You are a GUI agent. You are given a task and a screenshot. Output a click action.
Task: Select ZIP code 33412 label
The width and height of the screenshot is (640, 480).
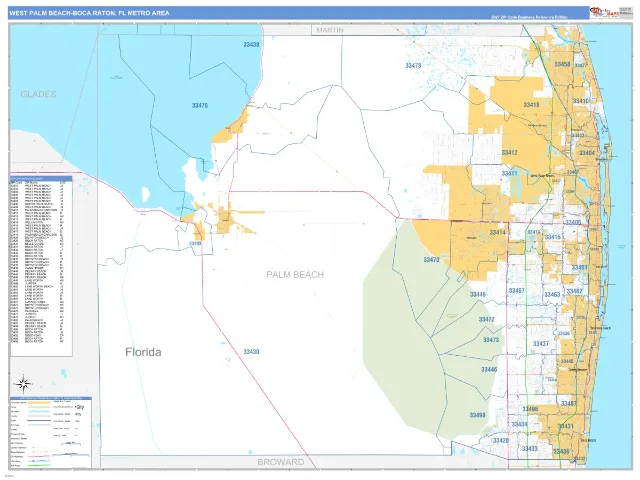click(x=509, y=153)
